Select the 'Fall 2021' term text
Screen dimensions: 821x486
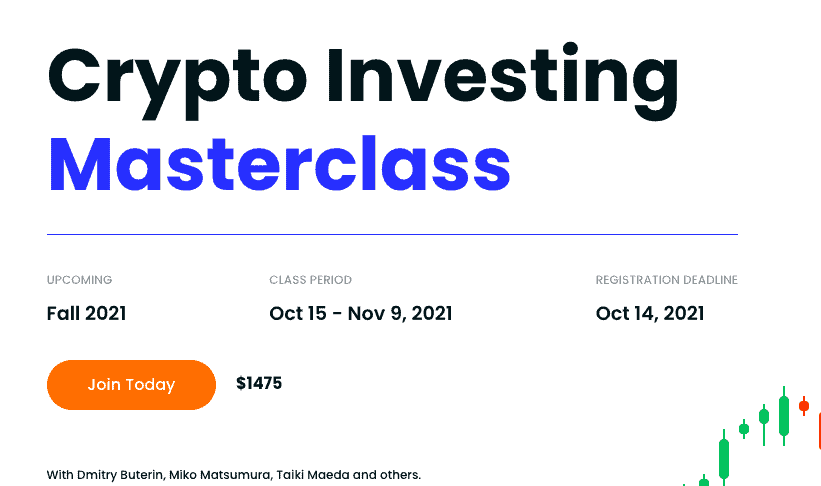click(x=86, y=313)
